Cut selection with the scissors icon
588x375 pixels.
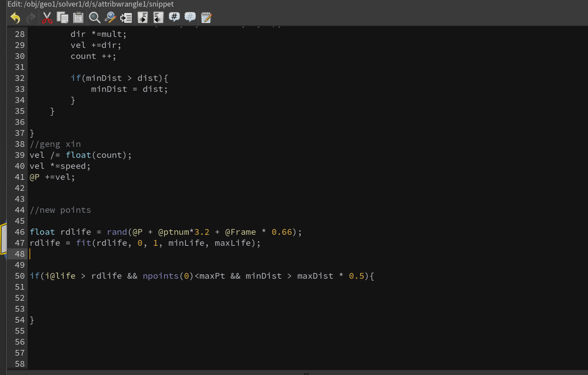tap(47, 18)
